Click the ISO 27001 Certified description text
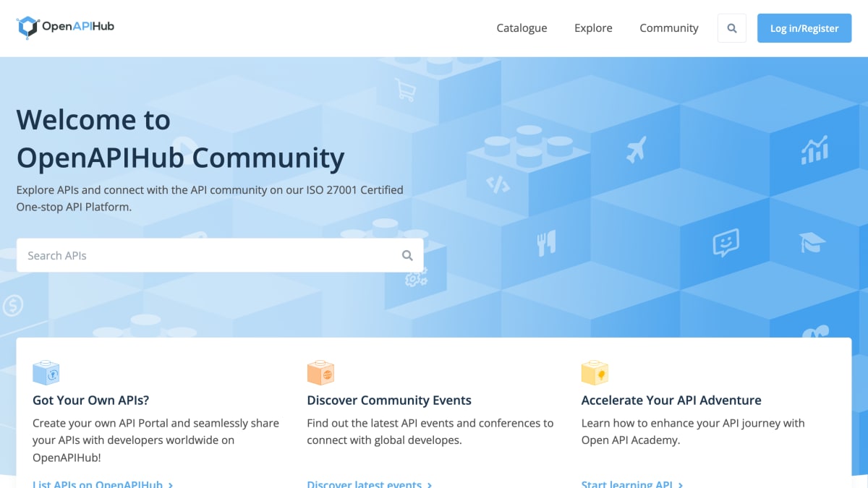Image resolution: width=868 pixels, height=488 pixels. (210, 198)
